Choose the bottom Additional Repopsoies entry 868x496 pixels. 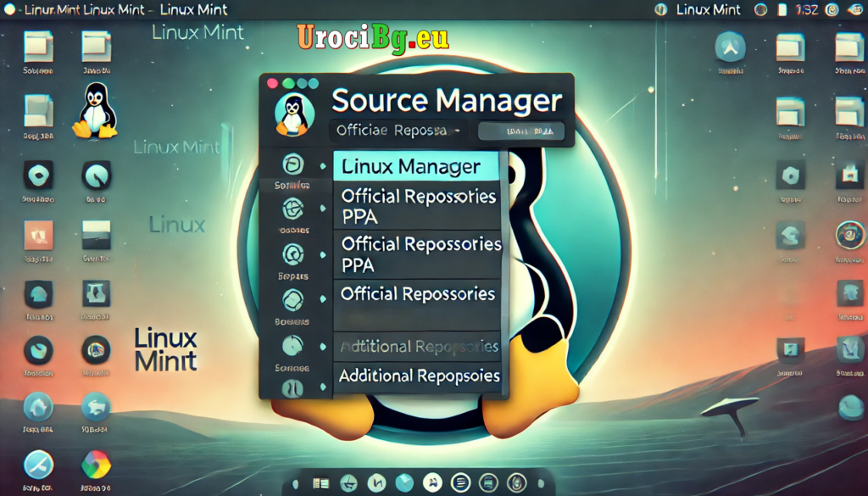coord(417,376)
